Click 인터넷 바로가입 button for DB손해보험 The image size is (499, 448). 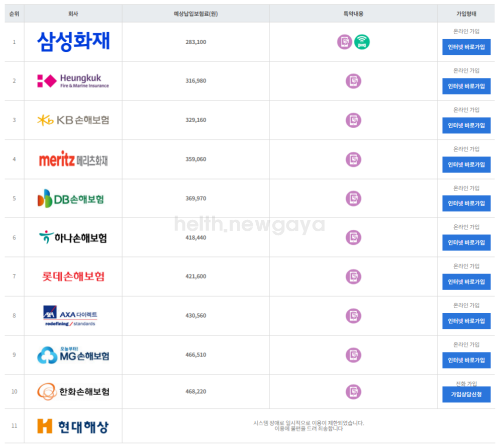pyautogui.click(x=466, y=204)
